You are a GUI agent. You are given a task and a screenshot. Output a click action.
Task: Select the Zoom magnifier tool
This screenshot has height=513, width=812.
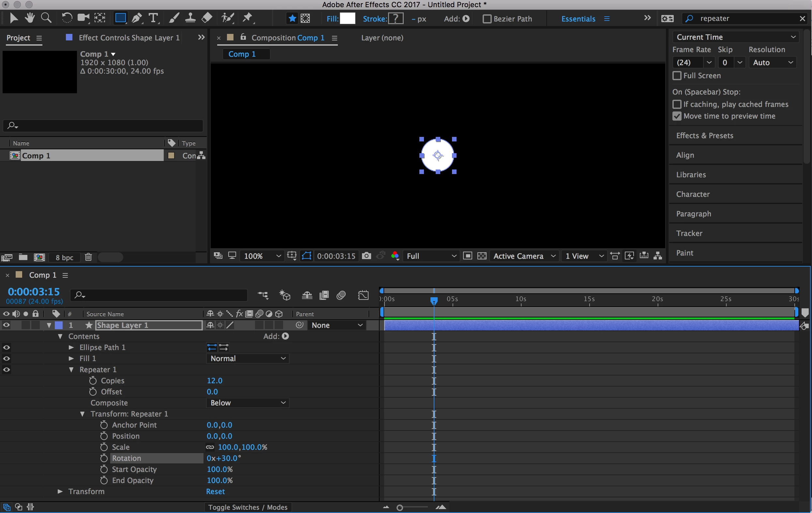(x=46, y=18)
